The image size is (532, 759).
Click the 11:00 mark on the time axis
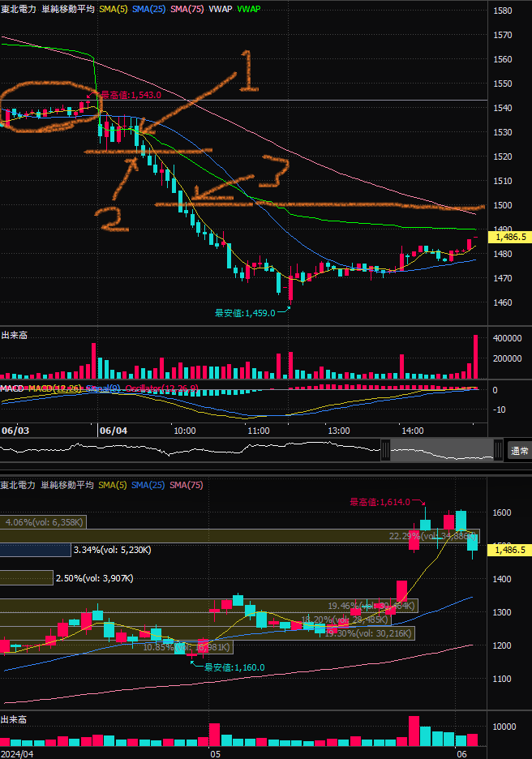pos(259,431)
